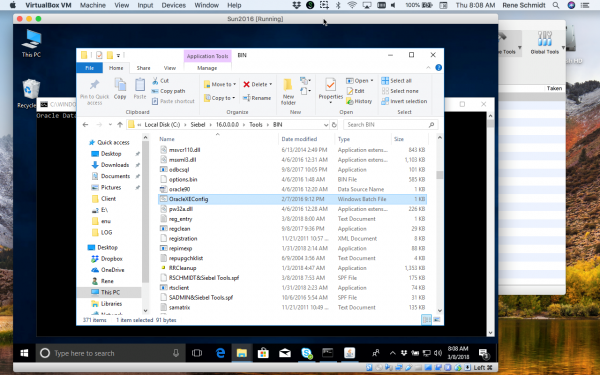Click Select all
Image resolution: width=600 pixels, height=375 pixels.
tap(396, 81)
